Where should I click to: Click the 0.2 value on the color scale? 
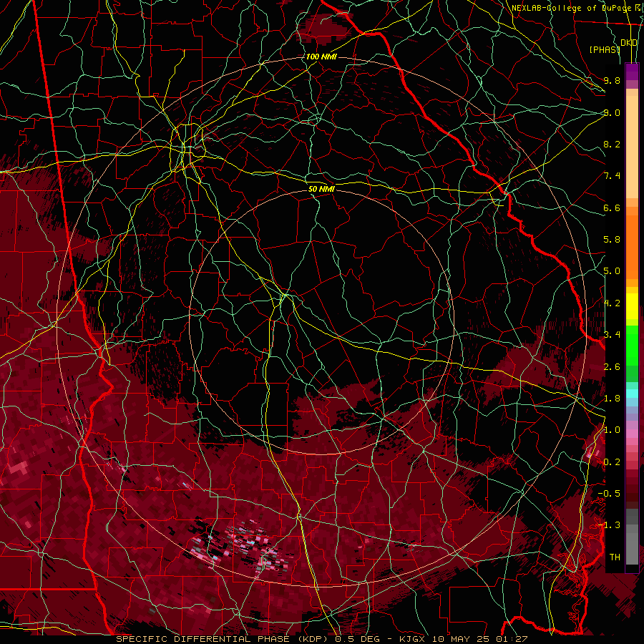coord(612,462)
